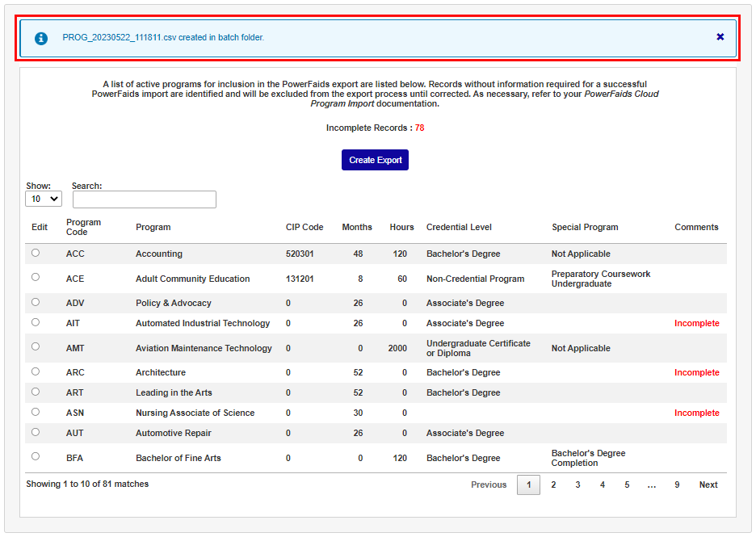Select the Accounting program radio button
This screenshot has width=756, height=537.
pos(36,253)
